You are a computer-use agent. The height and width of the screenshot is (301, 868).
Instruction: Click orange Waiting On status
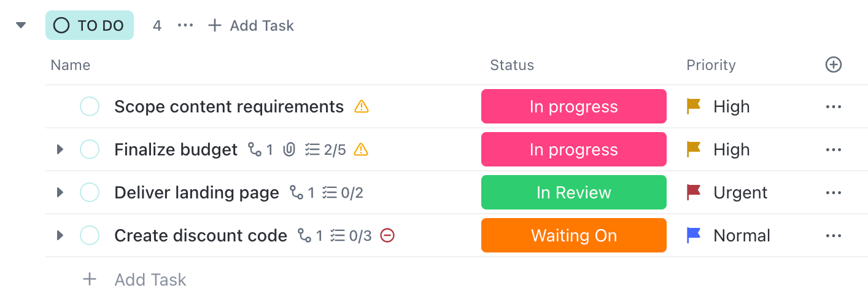click(573, 235)
